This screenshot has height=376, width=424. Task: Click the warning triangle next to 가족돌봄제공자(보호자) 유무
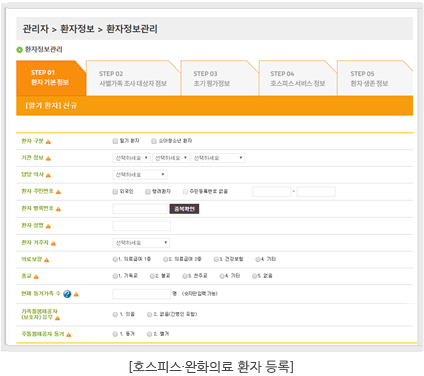(57, 318)
